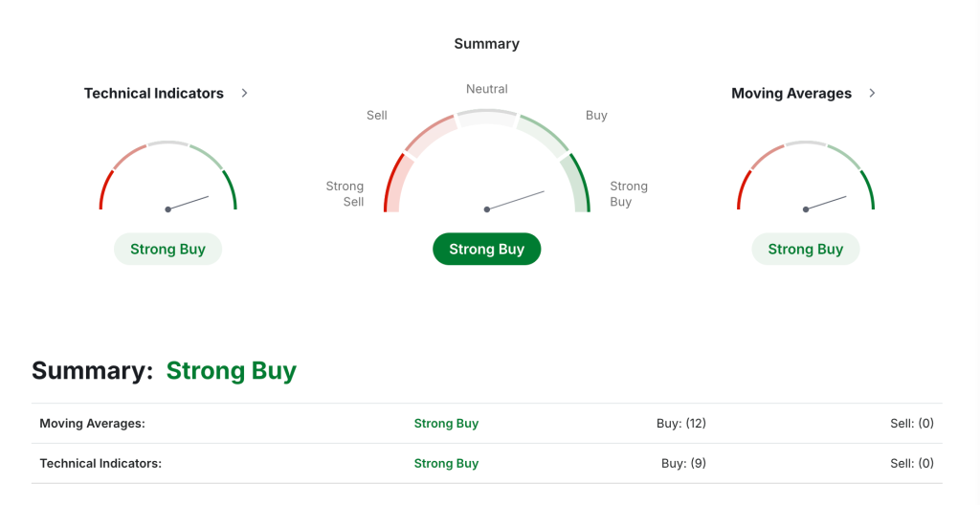Open Moving Averages chevron arrow
Viewport: 980px width, 505px height.
872,93
